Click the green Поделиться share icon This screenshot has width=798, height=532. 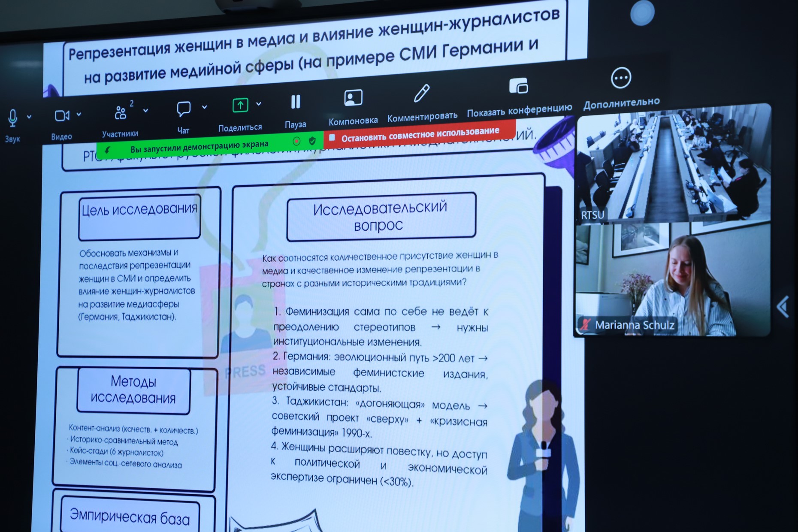click(x=240, y=105)
